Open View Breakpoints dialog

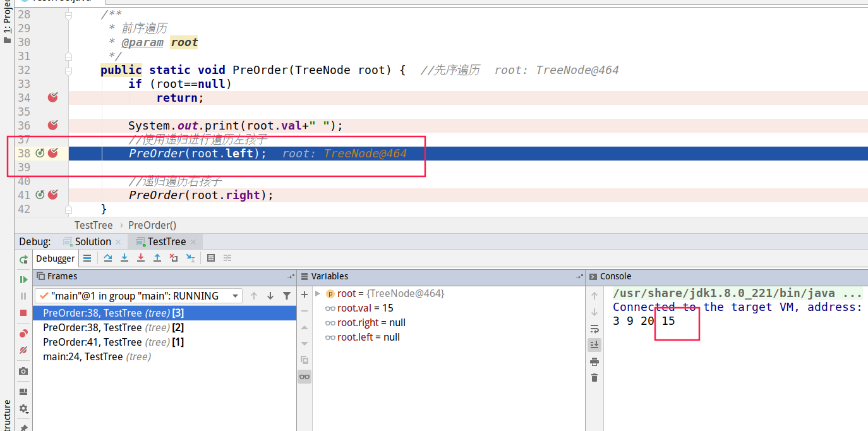click(x=23, y=333)
